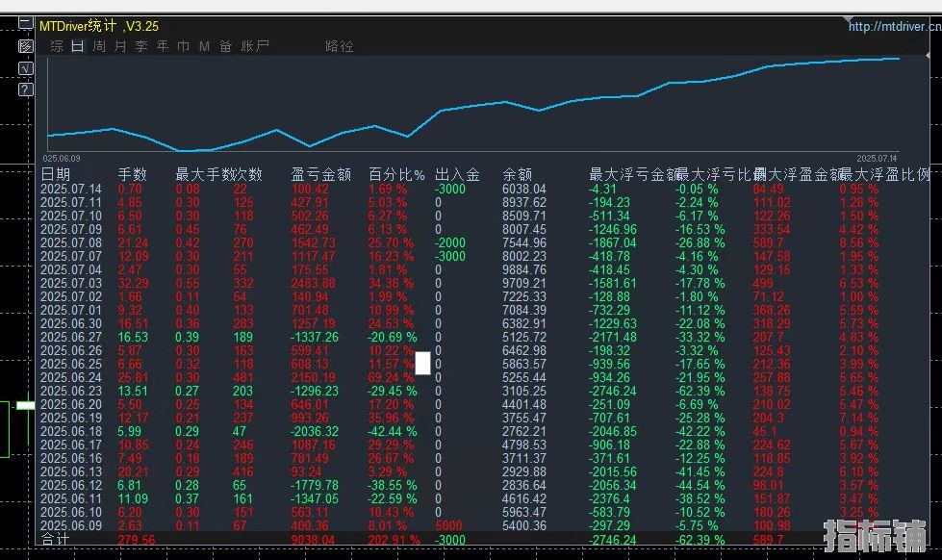The image size is (942, 560).
Task: Collapse the MTDriver panel with the minus icon
Action: pyautogui.click(x=25, y=23)
